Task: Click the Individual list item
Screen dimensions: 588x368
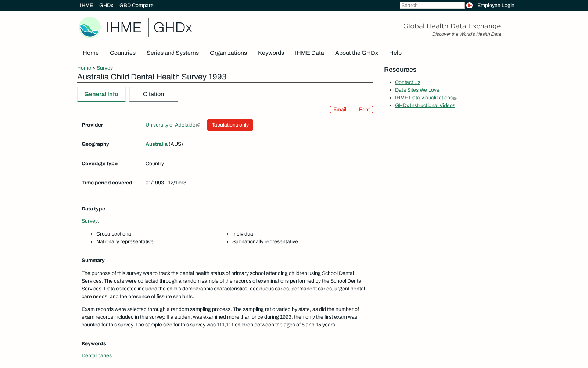Action: [243, 234]
